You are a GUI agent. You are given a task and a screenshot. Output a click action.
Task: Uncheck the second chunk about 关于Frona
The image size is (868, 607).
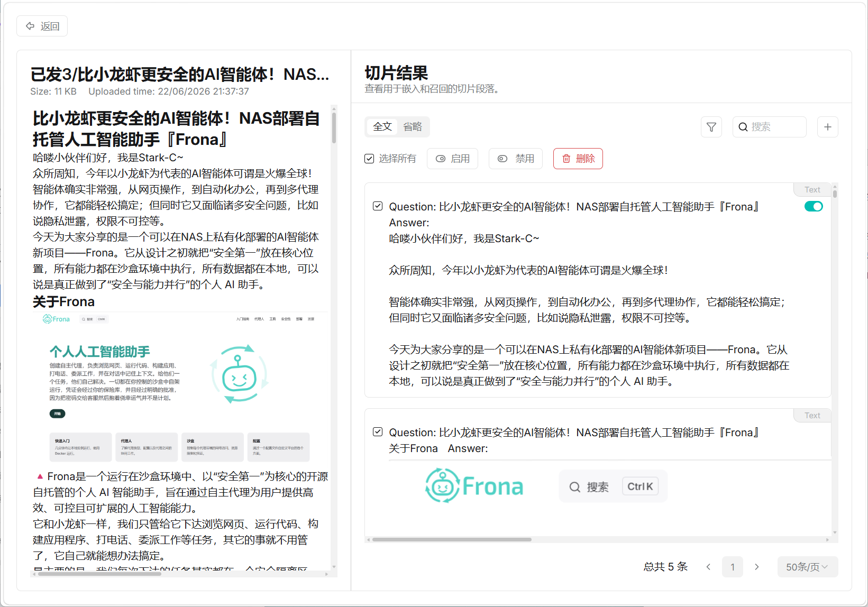point(378,432)
